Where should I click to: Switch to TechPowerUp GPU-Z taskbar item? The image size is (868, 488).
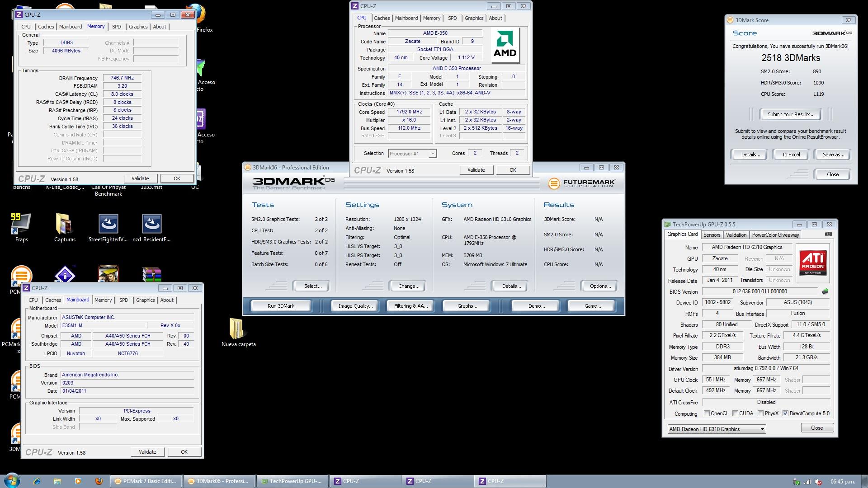point(292,481)
